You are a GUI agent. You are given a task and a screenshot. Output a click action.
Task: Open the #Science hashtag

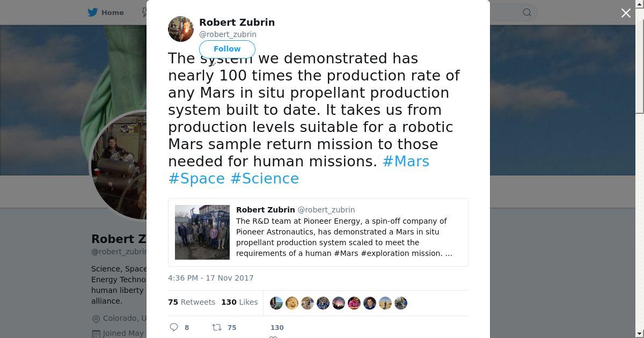point(265,179)
